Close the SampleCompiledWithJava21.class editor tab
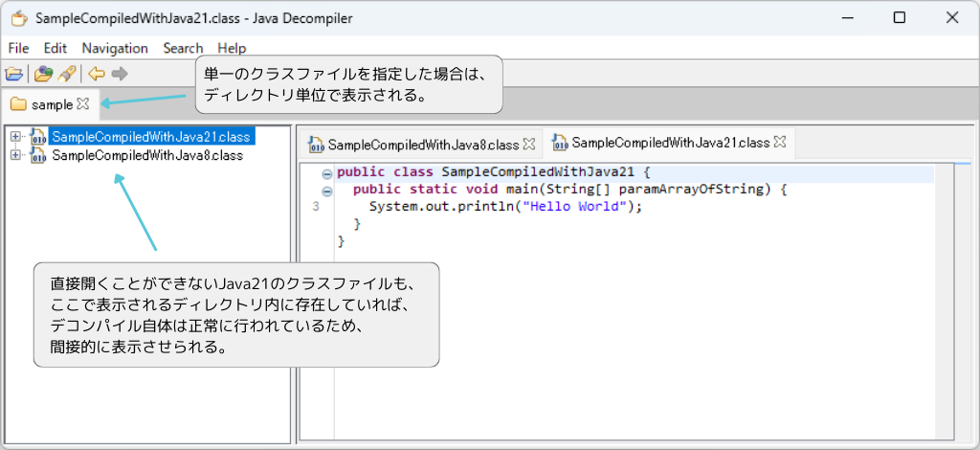Viewport: 980px width, 450px height. (x=780, y=143)
